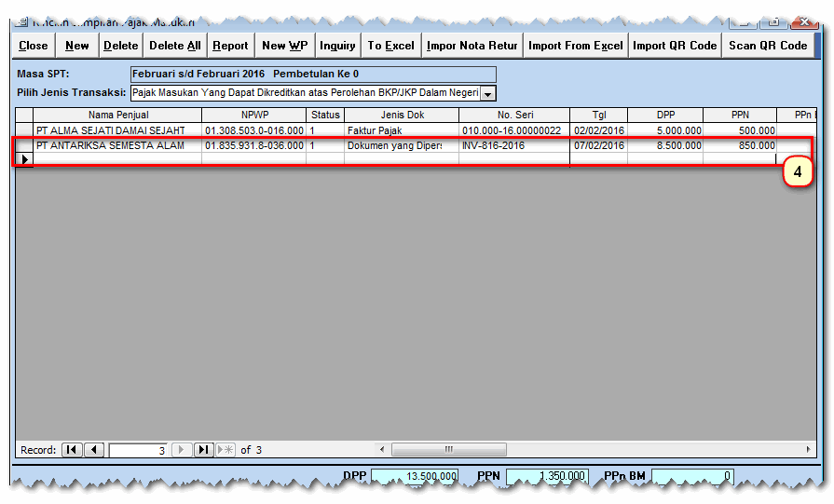Click Import From Excel

coord(575,45)
